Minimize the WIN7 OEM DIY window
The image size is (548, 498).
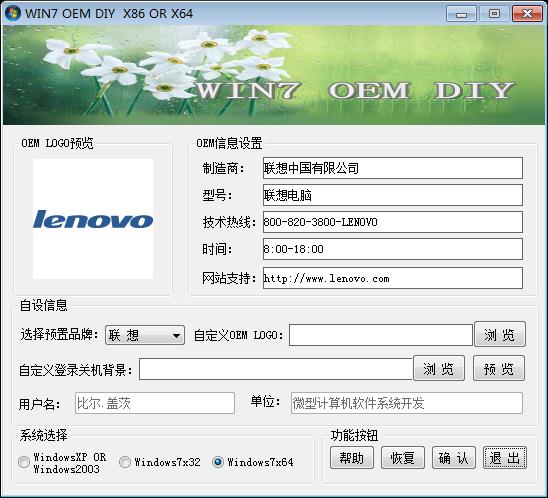tap(461, 14)
